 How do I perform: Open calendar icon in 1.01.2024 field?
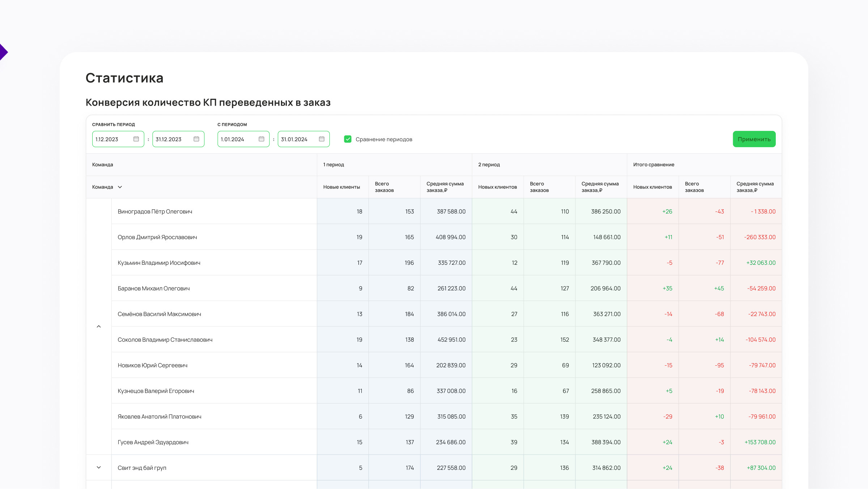(x=261, y=139)
